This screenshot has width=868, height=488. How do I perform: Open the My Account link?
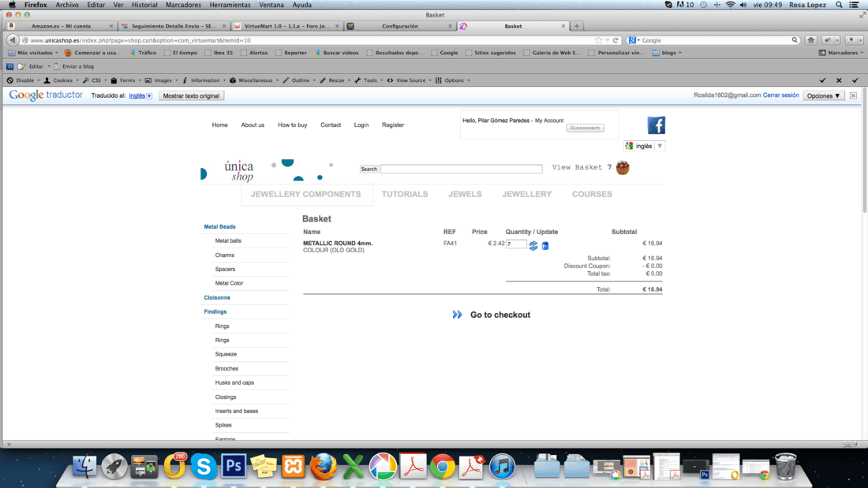click(x=549, y=121)
